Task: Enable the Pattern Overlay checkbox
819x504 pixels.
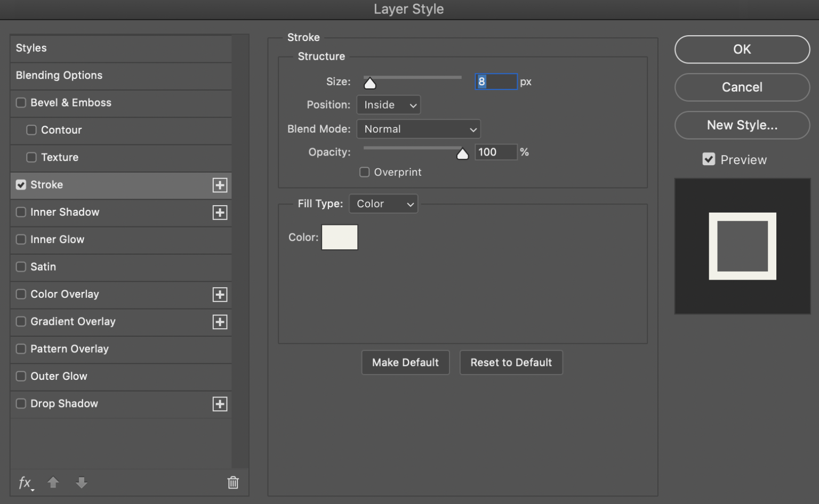Action: (x=21, y=349)
